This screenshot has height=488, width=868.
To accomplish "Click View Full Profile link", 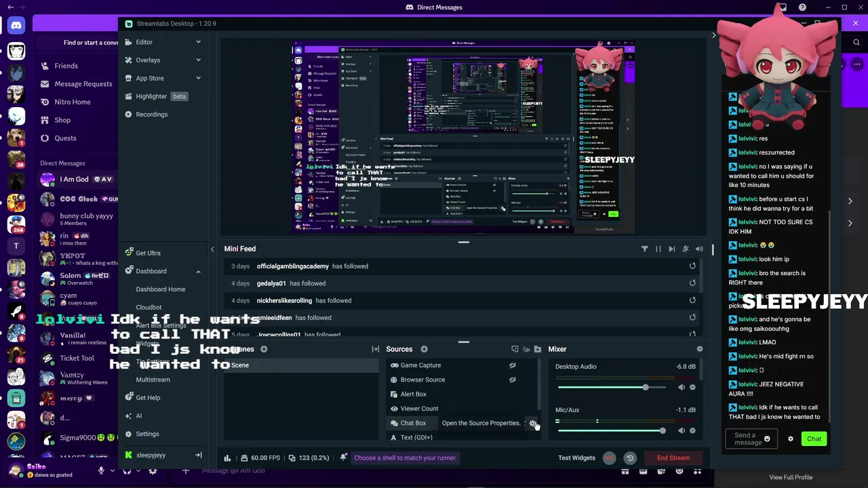I will click(791, 477).
